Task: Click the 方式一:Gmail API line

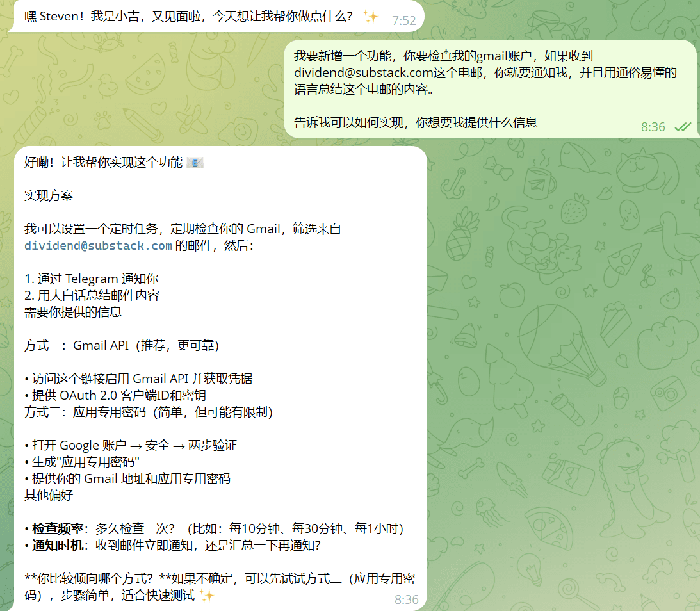Action: pos(122,346)
